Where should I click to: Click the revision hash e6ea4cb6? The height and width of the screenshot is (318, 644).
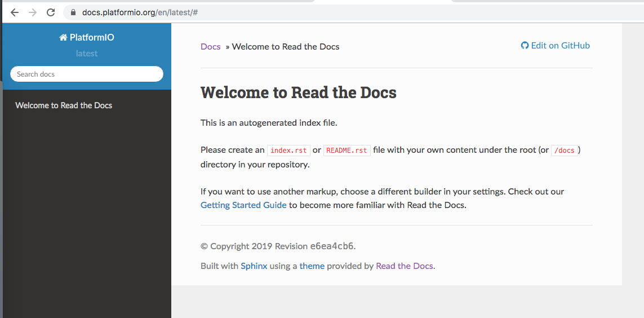(x=332, y=246)
